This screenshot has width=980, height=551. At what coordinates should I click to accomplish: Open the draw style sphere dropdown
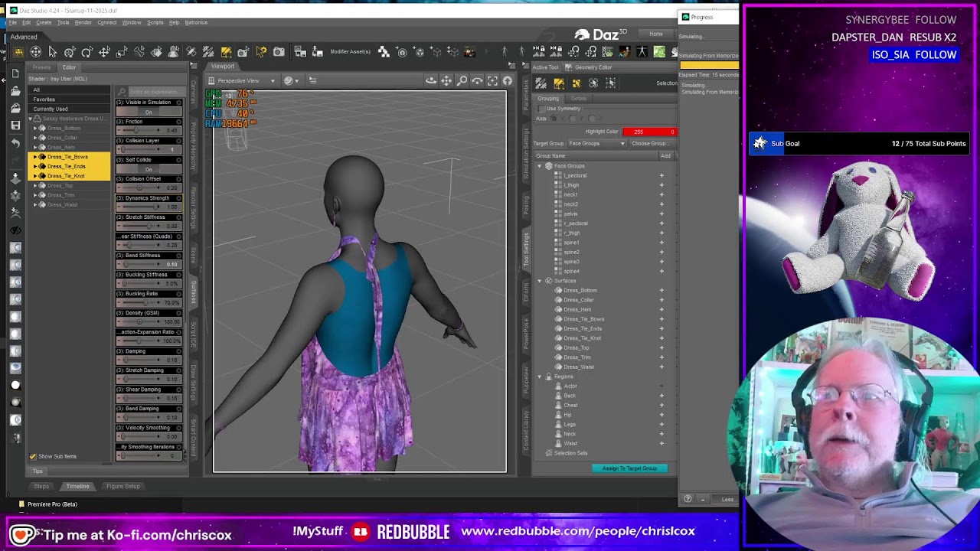tap(290, 80)
